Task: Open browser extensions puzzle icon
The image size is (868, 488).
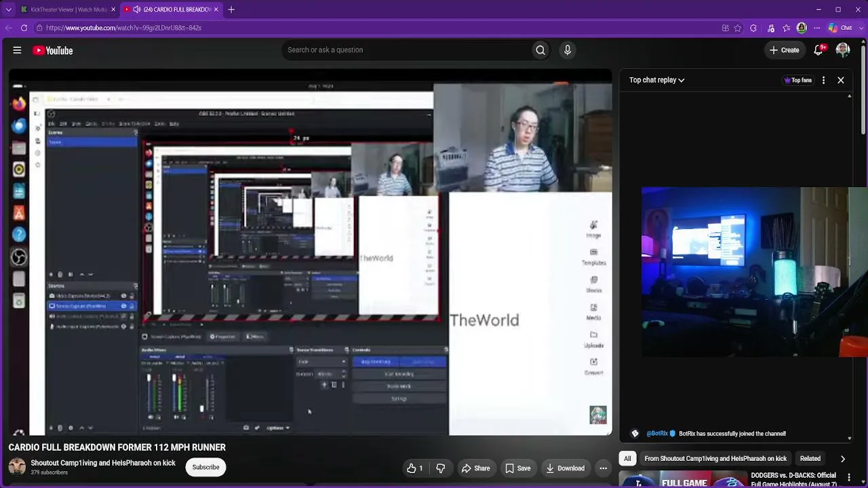Action: (x=753, y=28)
